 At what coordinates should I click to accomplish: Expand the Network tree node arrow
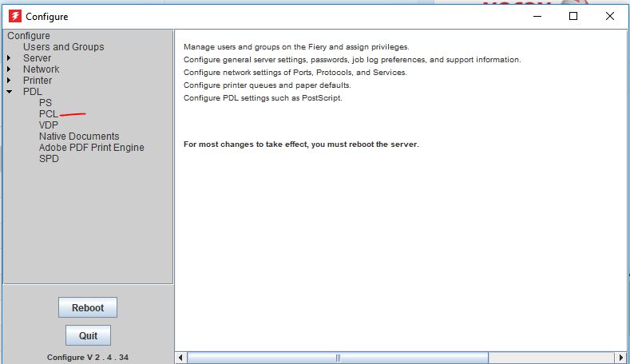tap(10, 69)
